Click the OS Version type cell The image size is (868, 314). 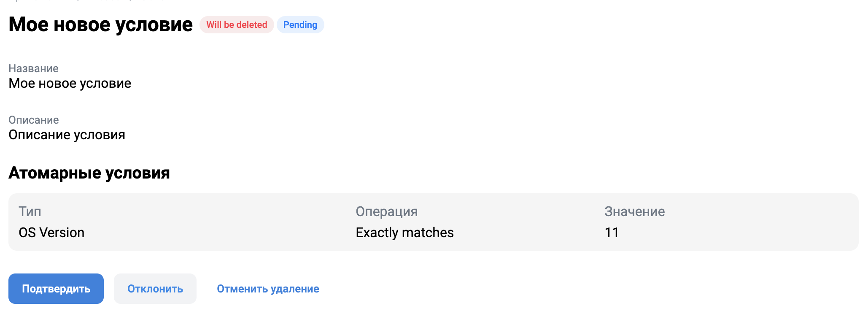51,233
